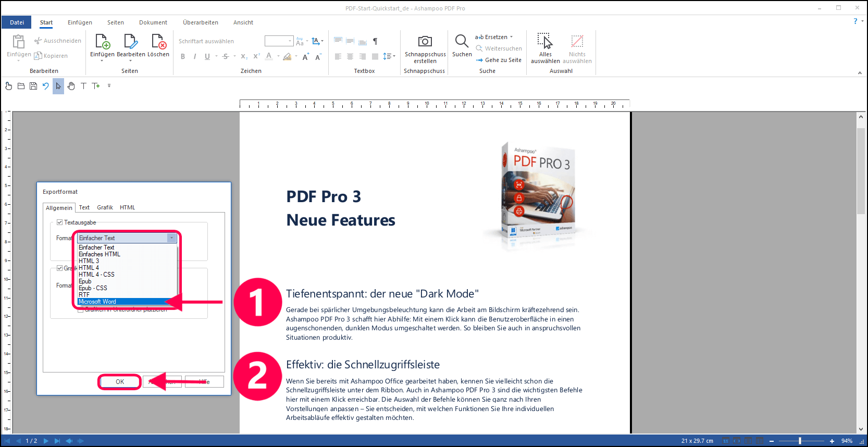
Task: Center align text in Textbox group
Action: [x=350, y=56]
